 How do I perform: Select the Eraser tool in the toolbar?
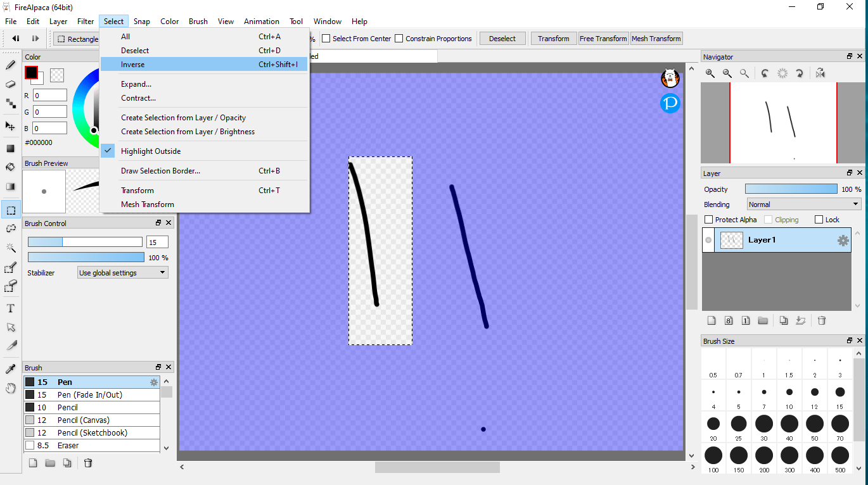coord(10,83)
